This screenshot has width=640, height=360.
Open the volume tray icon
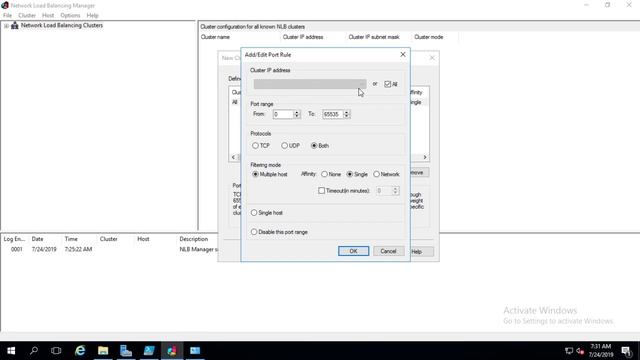pos(580,351)
